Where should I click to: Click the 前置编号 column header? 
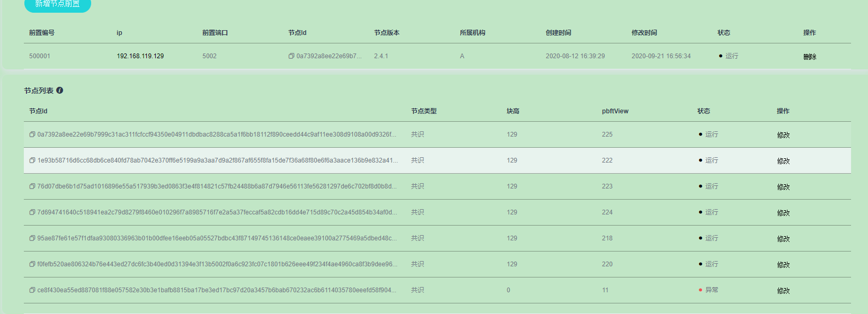(x=42, y=33)
